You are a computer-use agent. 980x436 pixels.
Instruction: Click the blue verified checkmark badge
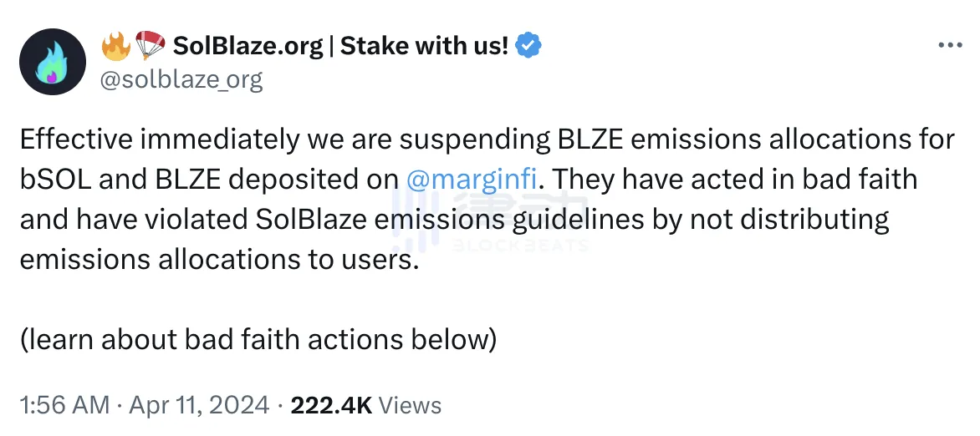tap(528, 46)
